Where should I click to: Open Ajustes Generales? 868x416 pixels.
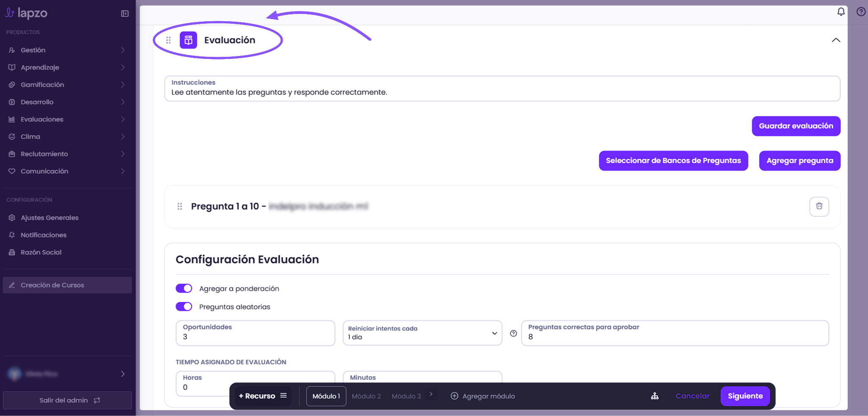tap(67, 218)
